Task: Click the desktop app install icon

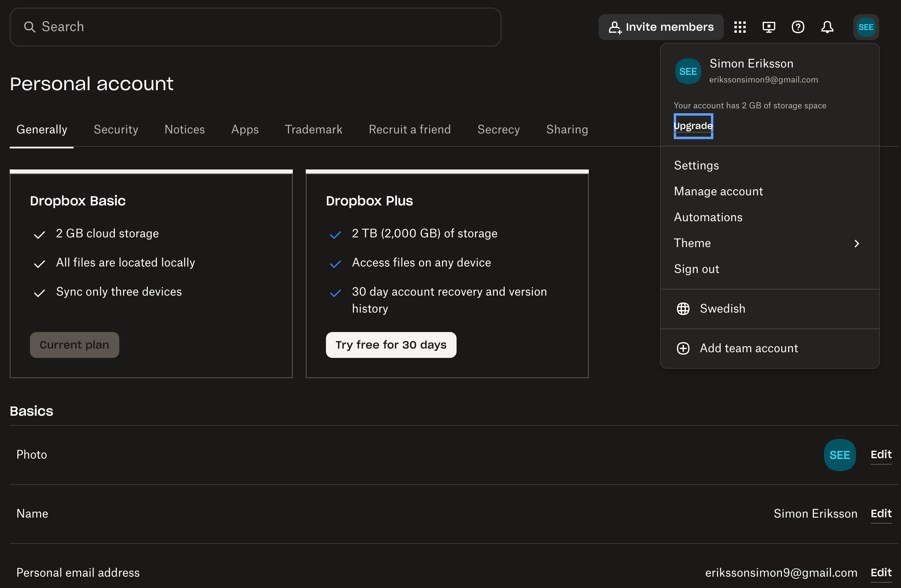Action: click(x=768, y=27)
